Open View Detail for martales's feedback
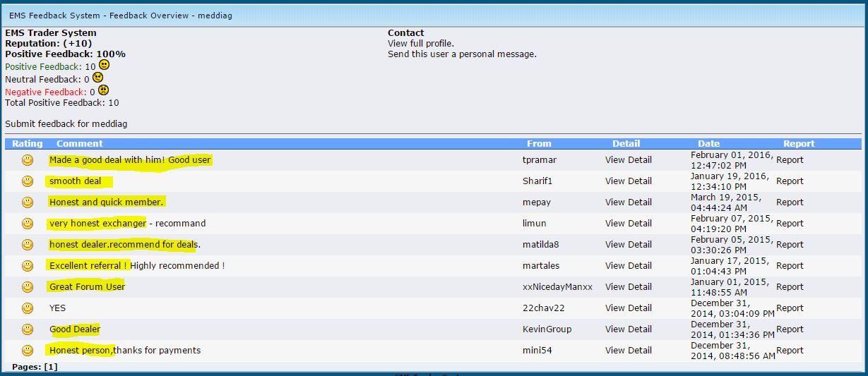The height and width of the screenshot is (376, 868). coord(629,266)
